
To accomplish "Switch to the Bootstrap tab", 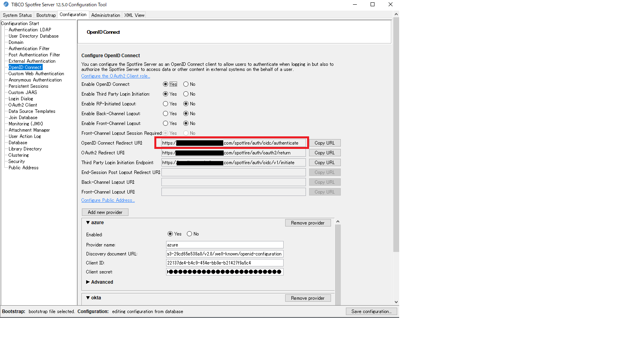I will point(46,15).
